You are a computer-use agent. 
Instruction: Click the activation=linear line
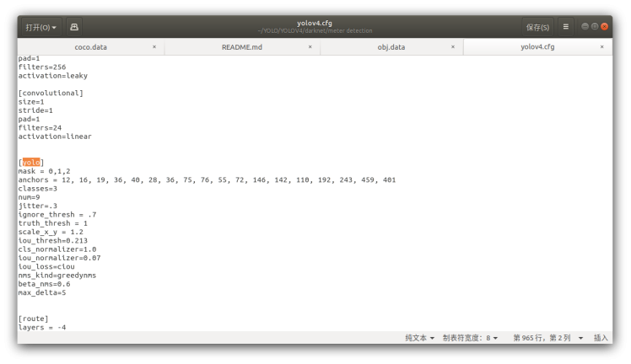(55, 136)
